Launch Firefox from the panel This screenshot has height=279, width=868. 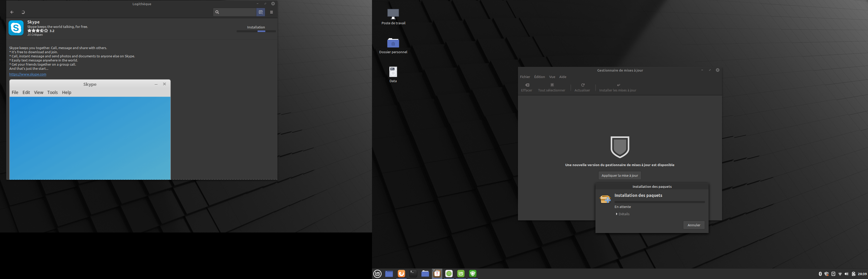click(401, 274)
